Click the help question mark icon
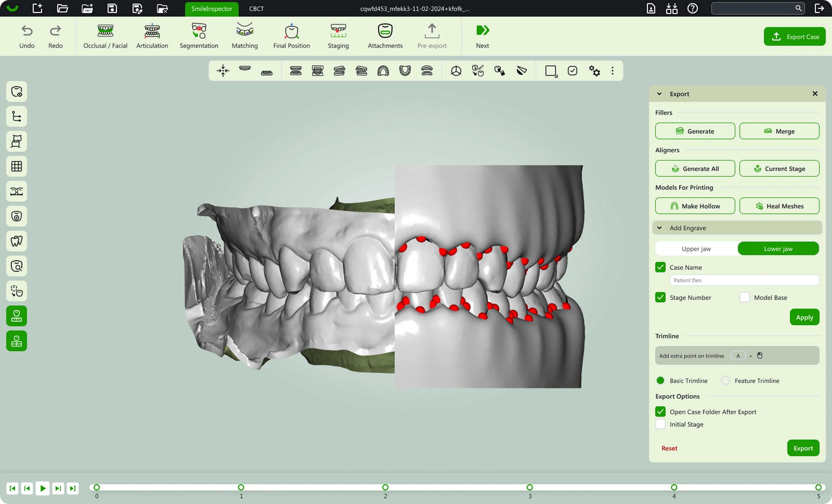This screenshot has height=504, width=832. (692, 8)
